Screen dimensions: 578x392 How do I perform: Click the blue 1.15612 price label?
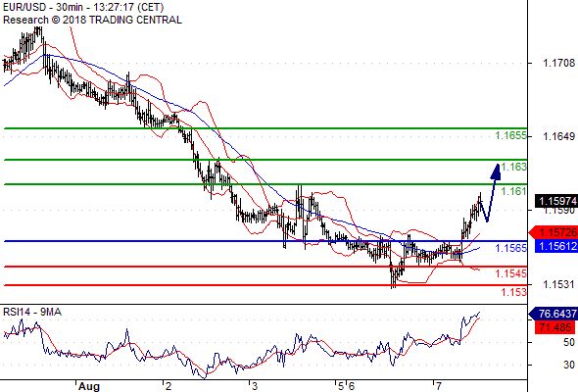point(556,246)
